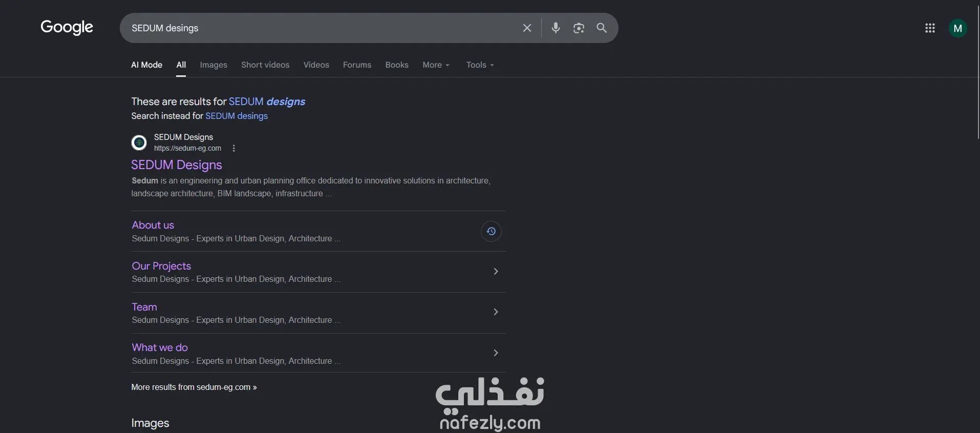Viewport: 980px width, 433px height.
Task: Click the history icon beside About us
Action: (491, 231)
